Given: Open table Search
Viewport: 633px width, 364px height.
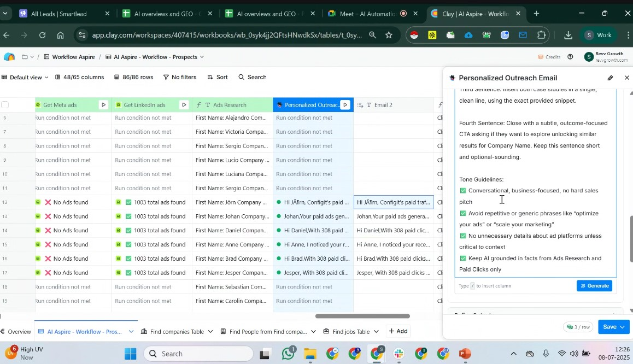Looking at the screenshot, I should point(253,77).
